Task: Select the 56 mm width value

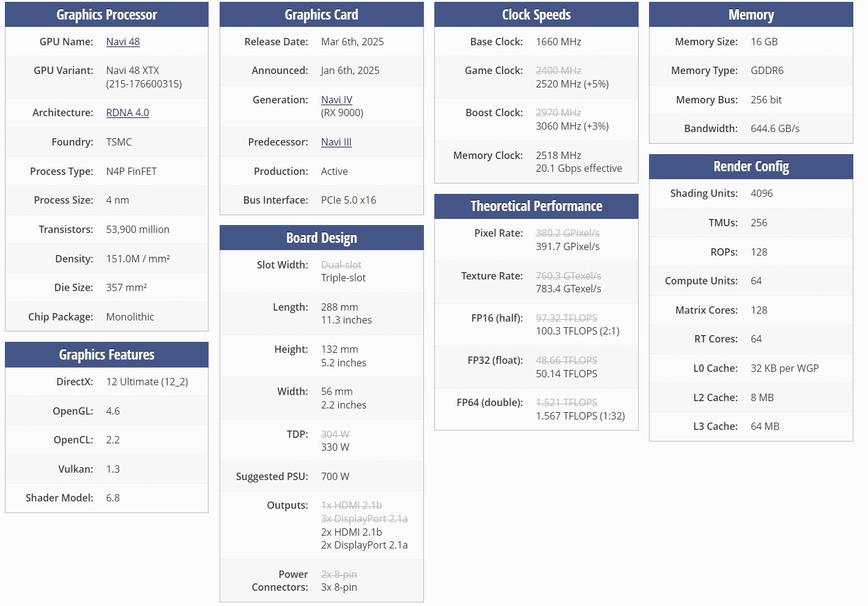Action: pos(337,391)
